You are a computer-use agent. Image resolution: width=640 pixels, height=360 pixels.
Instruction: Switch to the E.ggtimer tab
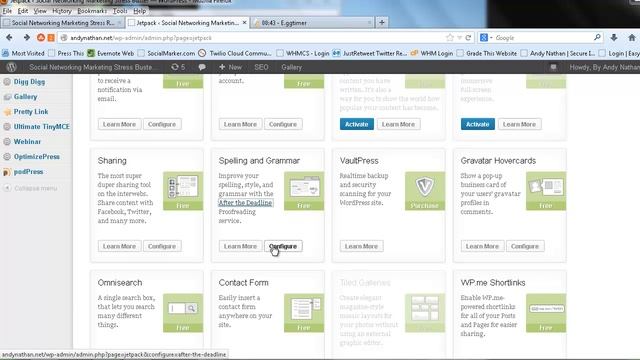[x=312, y=23]
